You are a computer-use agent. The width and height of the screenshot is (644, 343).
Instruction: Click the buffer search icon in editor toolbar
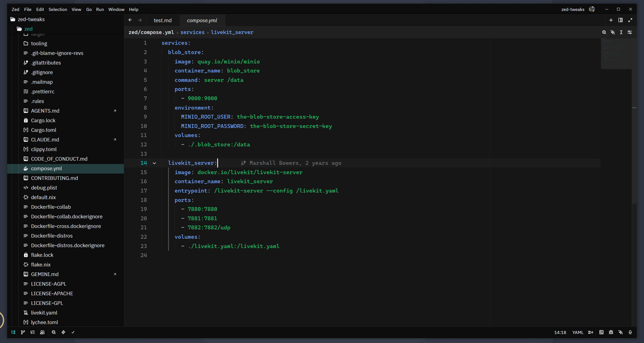coord(604,32)
